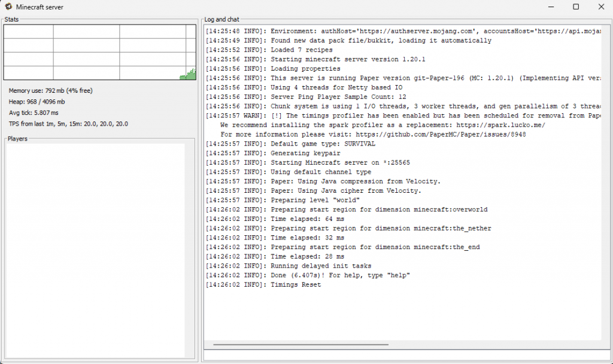The height and width of the screenshot is (364, 613).
Task: Minimize the Minecraft server window
Action: [x=551, y=7]
